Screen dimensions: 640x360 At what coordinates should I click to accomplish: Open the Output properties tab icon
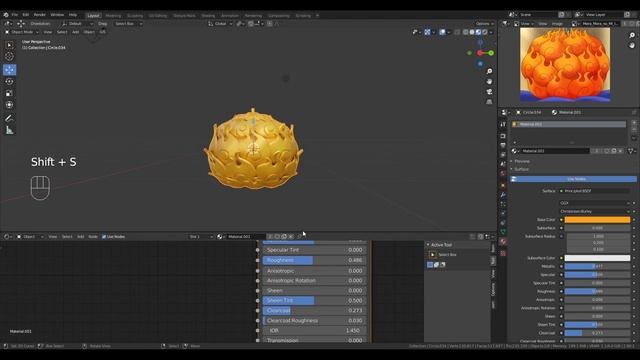pos(503,145)
